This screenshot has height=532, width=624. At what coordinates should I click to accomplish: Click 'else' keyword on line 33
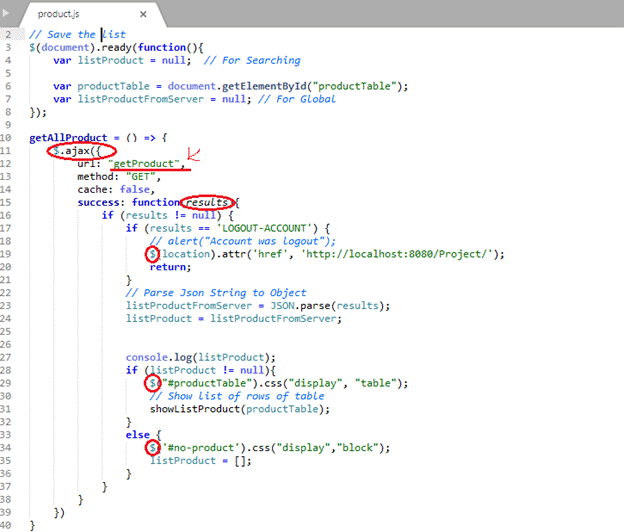pyautogui.click(x=138, y=435)
